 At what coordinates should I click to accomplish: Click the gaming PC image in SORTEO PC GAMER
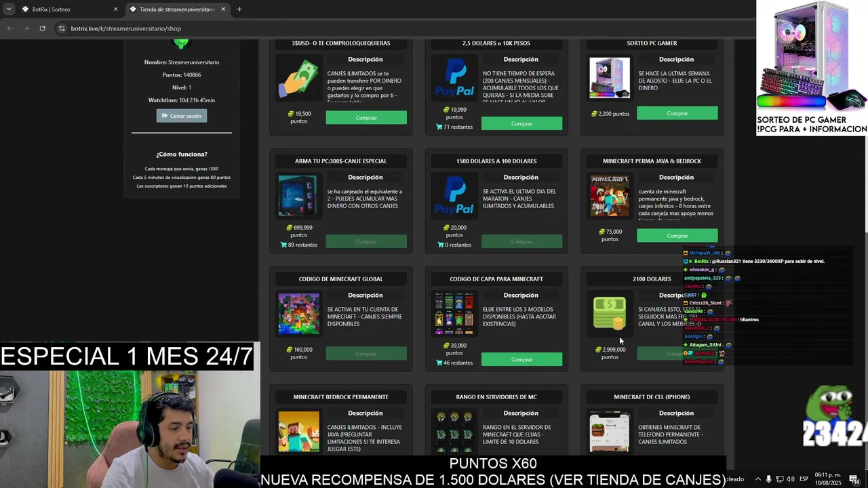tap(610, 79)
